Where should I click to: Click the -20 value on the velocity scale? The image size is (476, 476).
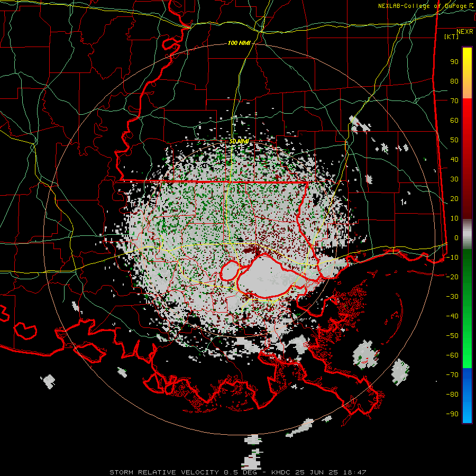point(452,277)
